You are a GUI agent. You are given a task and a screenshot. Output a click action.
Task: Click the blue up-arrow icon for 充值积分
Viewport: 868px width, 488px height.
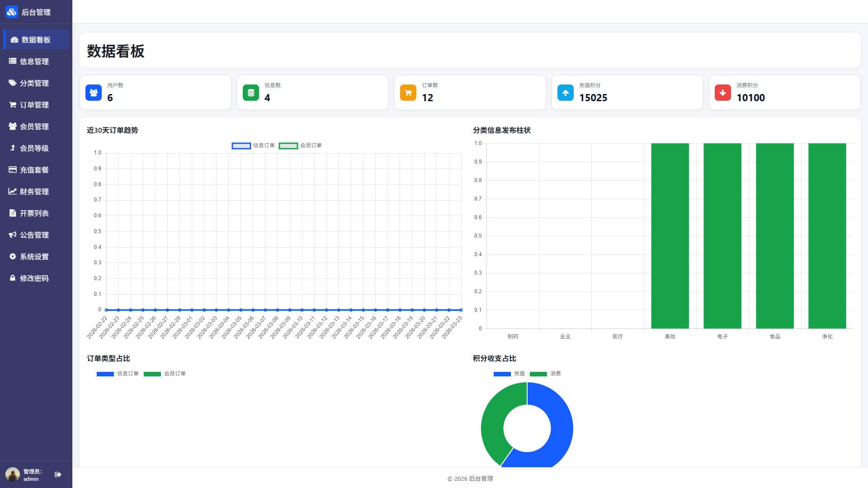pos(566,93)
